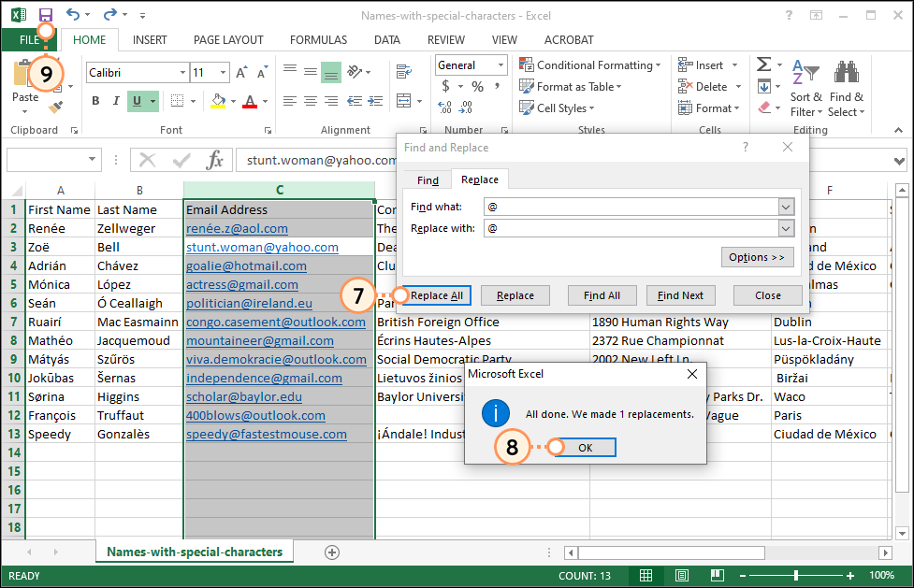Toggle Bottom Align button

coord(331,72)
